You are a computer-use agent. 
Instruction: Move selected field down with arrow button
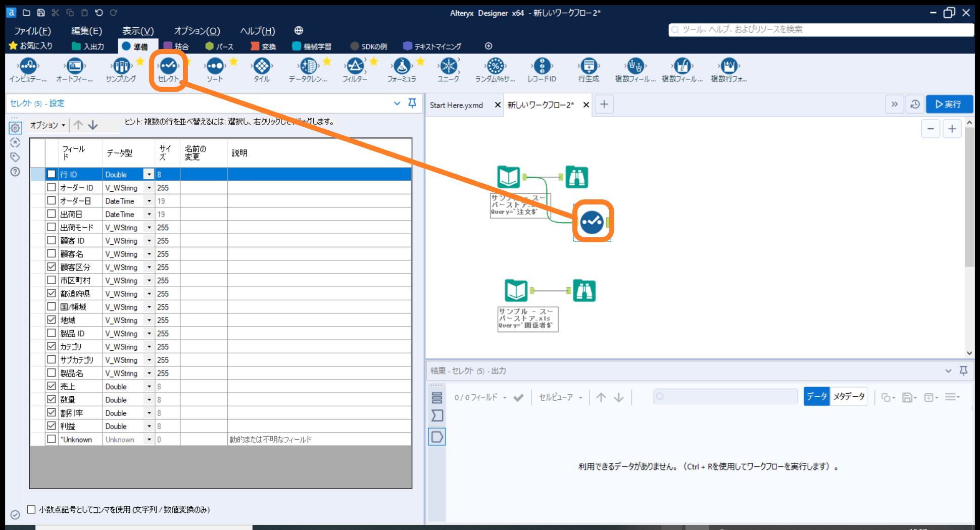pyautogui.click(x=93, y=125)
